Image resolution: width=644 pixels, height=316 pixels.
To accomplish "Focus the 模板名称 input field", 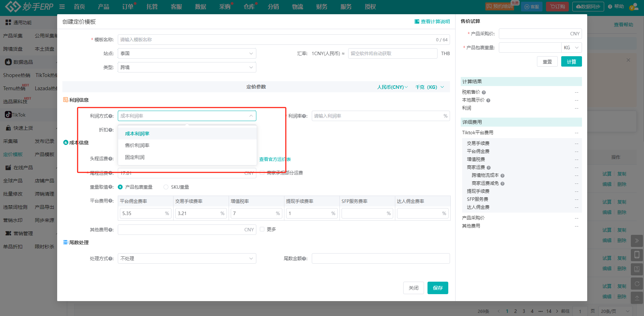I will [284, 40].
